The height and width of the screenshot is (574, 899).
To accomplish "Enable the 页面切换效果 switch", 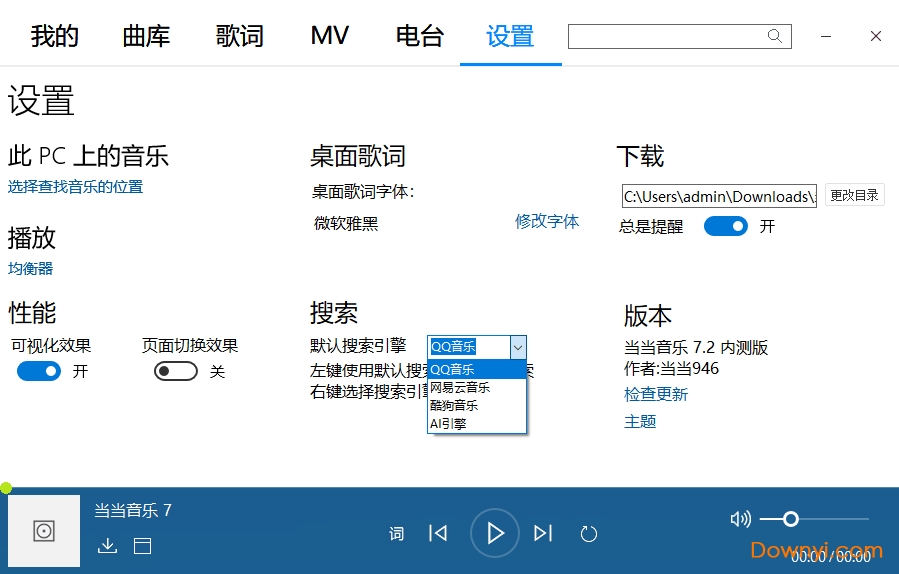I will (x=175, y=371).
